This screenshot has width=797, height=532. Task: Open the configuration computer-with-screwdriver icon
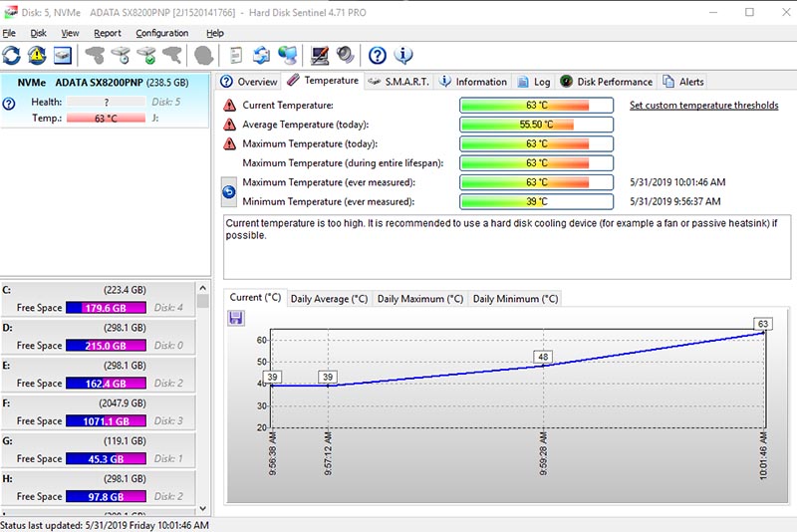tap(320, 56)
